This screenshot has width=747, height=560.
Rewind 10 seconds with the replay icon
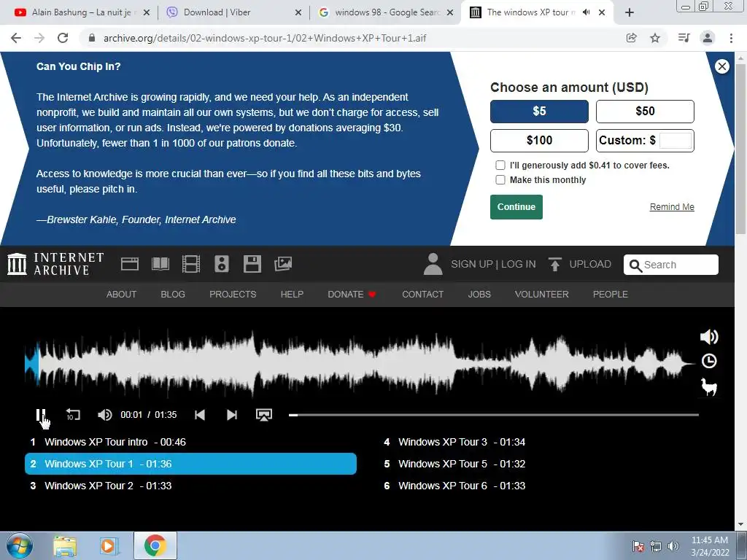(73, 415)
